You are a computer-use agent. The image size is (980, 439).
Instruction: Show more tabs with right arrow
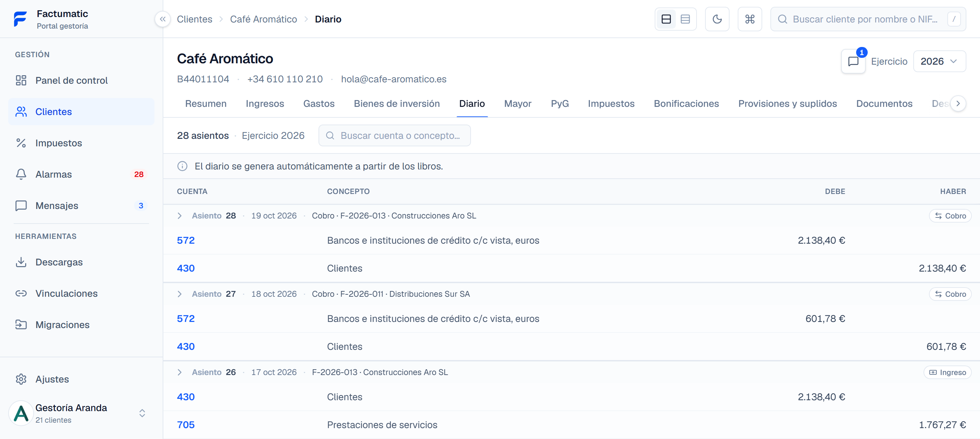[958, 103]
